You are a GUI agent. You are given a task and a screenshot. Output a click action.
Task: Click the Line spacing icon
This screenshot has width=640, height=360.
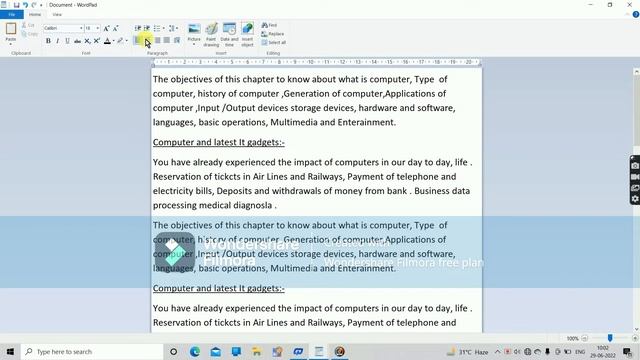(x=171, y=28)
